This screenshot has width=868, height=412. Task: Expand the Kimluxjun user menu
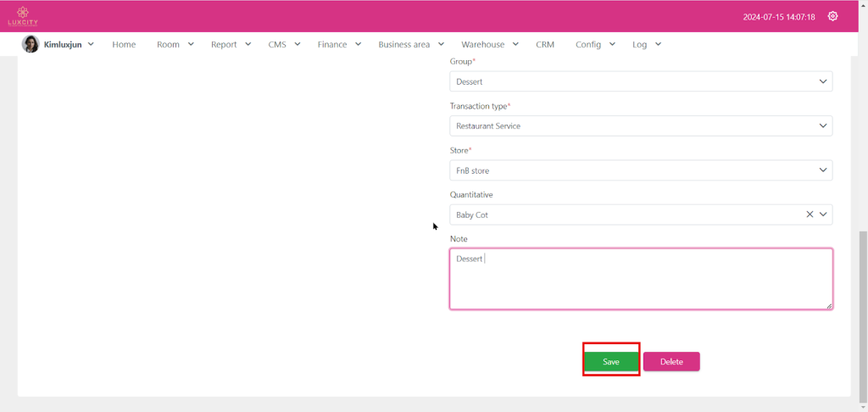pos(90,44)
